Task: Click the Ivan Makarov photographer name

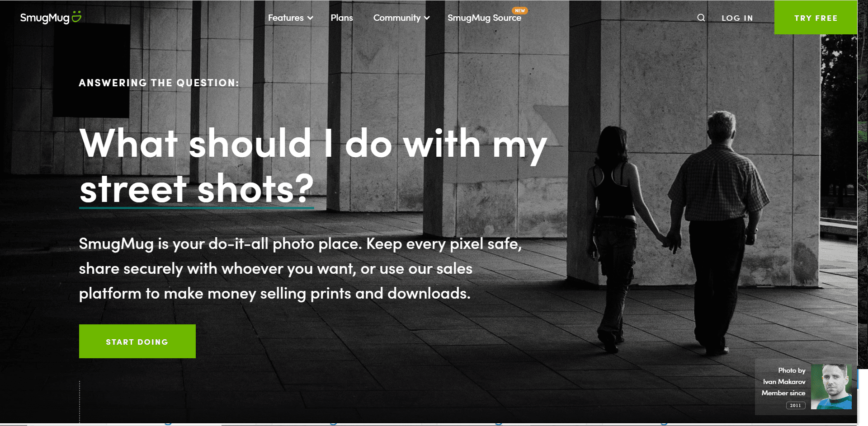Action: coord(784,382)
